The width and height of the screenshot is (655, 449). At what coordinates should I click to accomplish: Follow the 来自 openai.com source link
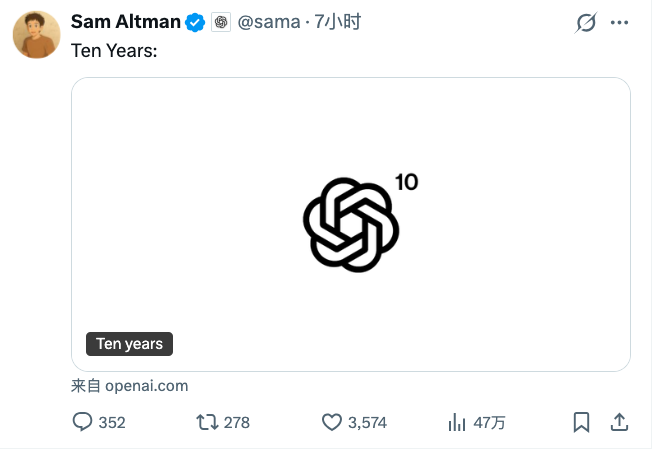(130, 385)
